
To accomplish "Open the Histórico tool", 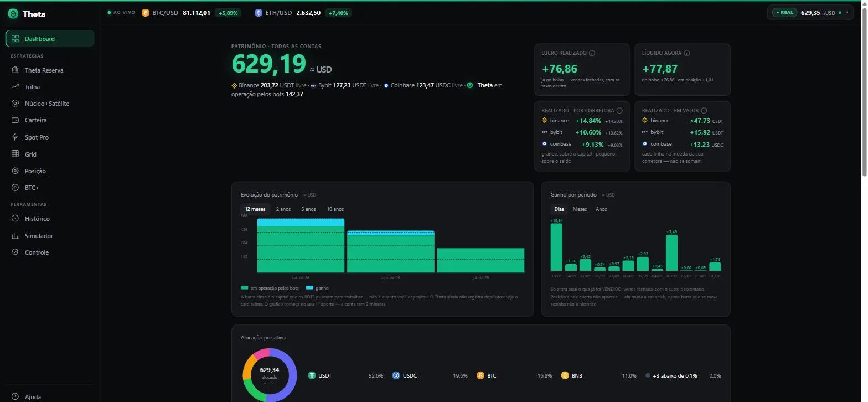I will [x=50, y=219].
